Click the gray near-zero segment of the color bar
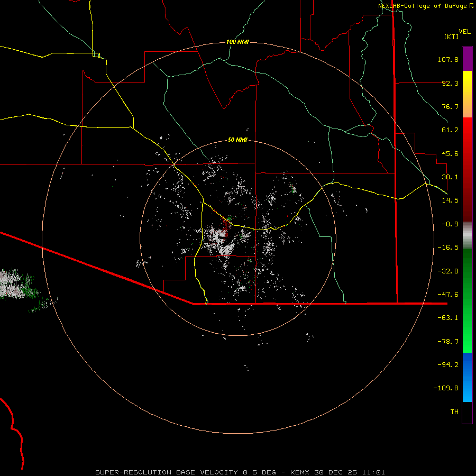 [x=467, y=235]
